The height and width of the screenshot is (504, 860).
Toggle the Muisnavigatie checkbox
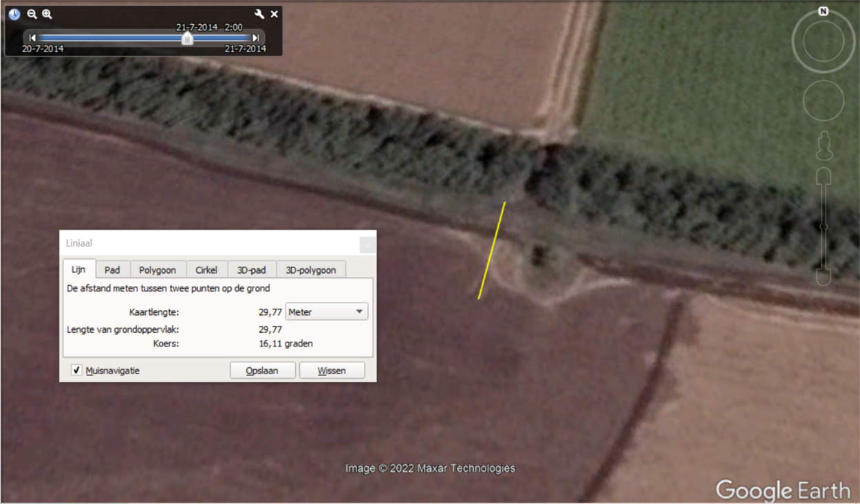tap(76, 371)
